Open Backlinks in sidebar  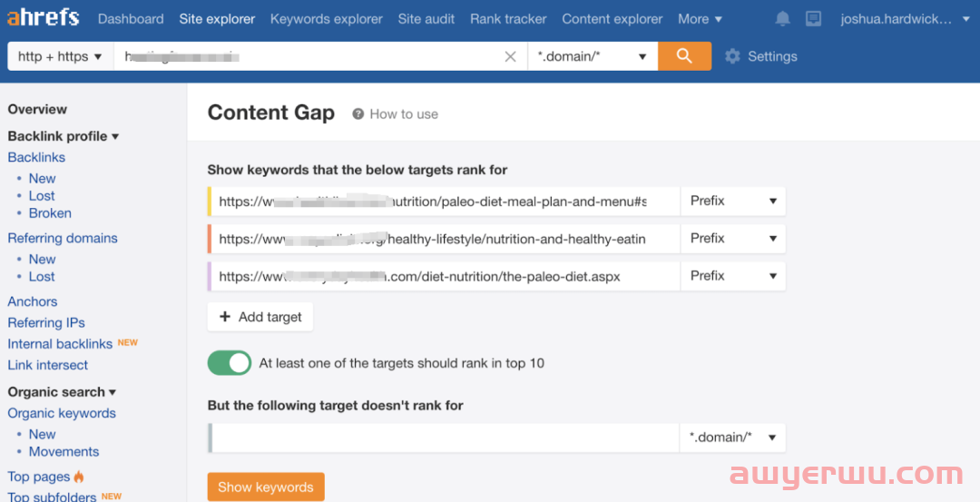click(36, 157)
